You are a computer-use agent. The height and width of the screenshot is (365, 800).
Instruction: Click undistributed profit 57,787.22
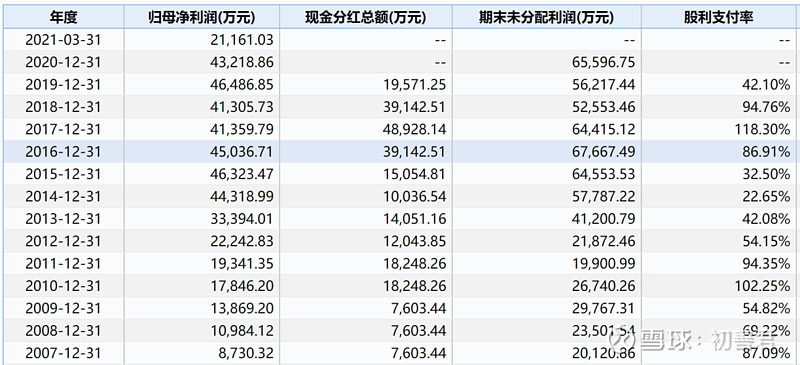604,197
